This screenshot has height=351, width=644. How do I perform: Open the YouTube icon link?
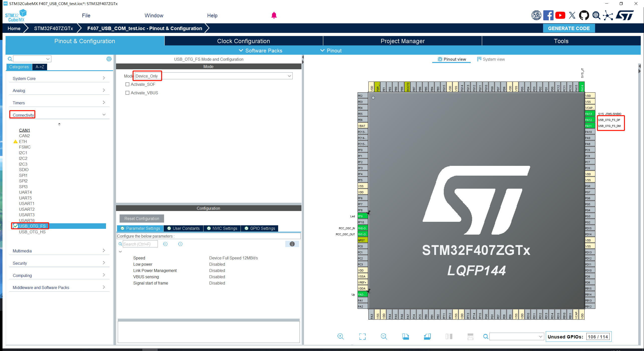(x=560, y=16)
